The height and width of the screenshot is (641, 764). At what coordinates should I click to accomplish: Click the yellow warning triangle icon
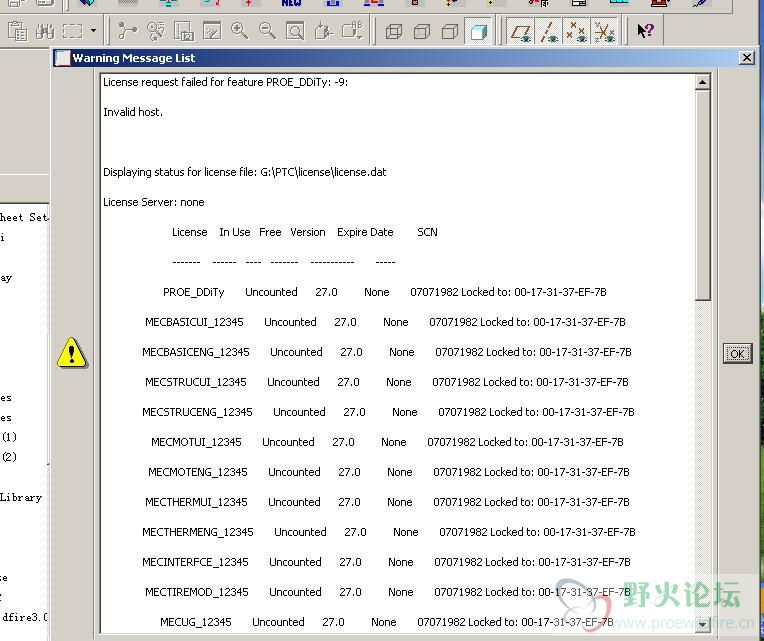click(72, 353)
